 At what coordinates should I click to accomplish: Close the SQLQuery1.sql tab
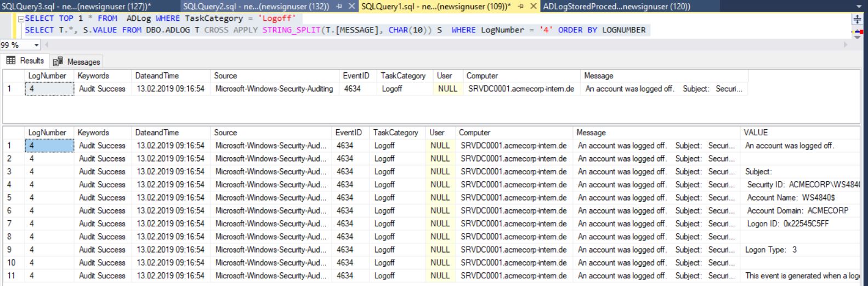click(x=532, y=7)
